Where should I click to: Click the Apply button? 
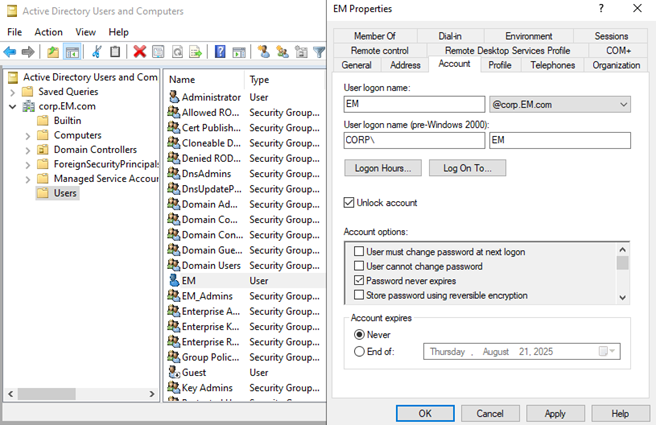(555, 413)
